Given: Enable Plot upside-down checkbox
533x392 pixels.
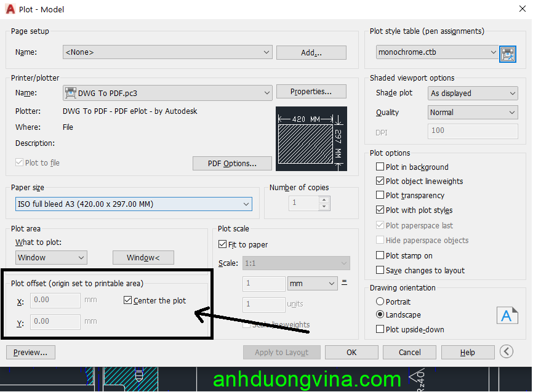Looking at the screenshot, I should point(380,330).
